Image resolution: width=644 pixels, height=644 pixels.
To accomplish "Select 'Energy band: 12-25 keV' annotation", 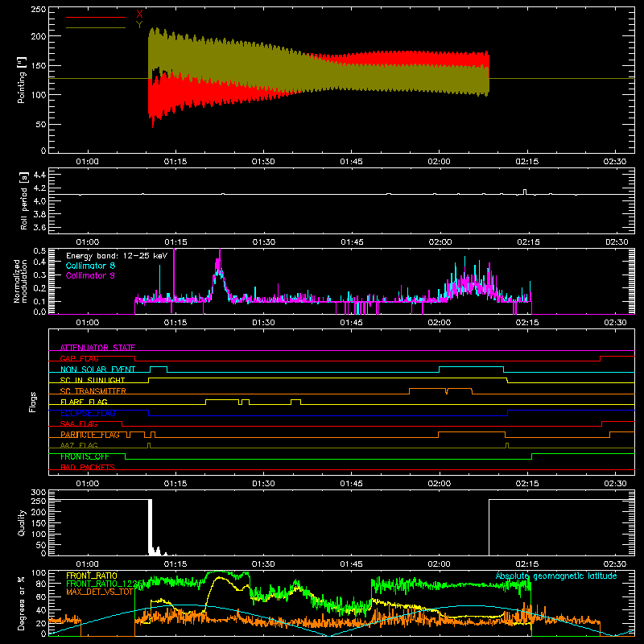I will pos(117,256).
